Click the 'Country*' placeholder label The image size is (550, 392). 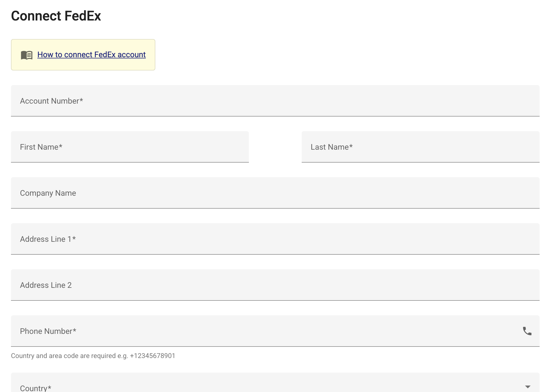(x=35, y=388)
